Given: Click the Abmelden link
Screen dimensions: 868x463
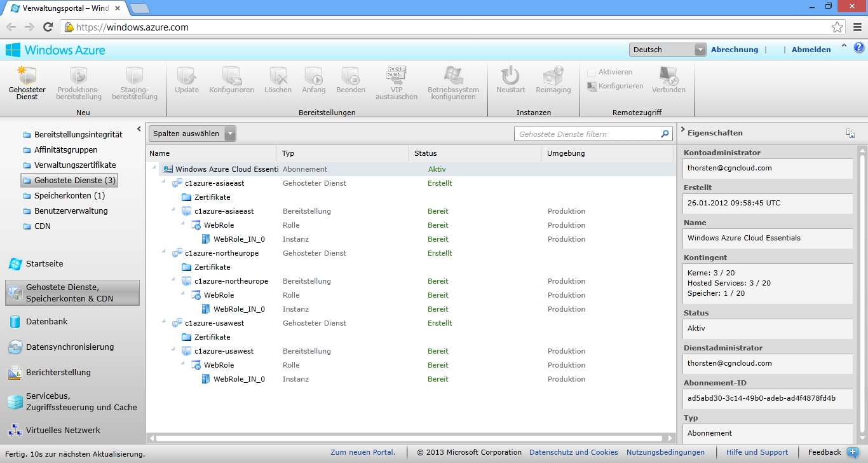Looking at the screenshot, I should tap(811, 50).
